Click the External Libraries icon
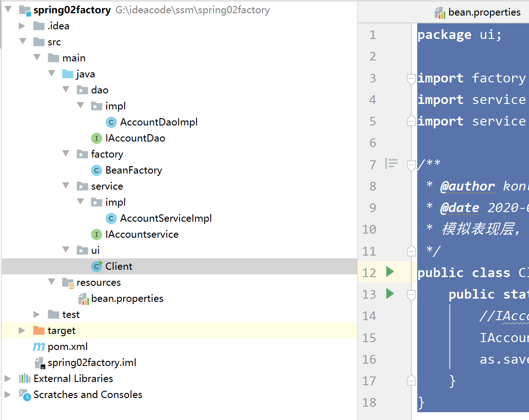Screen dimensions: 529x420 pyautogui.click(x=24, y=378)
